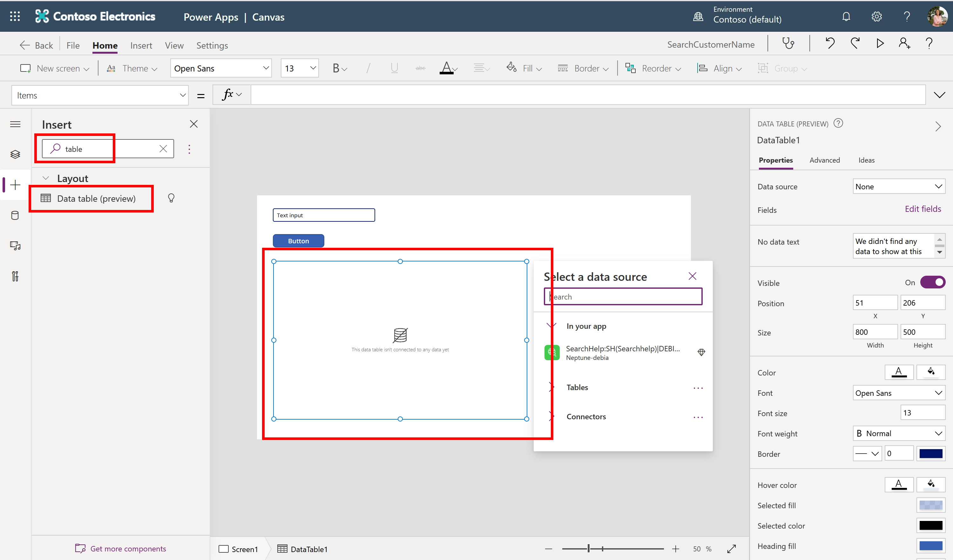Click the Border color navy swatch

931,453
